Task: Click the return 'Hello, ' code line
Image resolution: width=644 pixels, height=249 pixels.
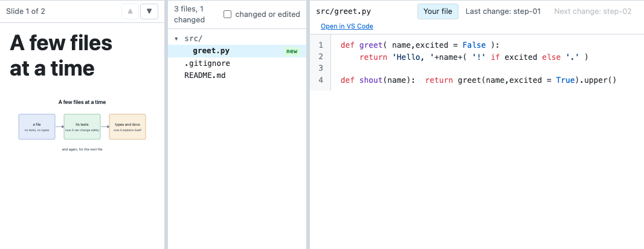Action: [474, 57]
